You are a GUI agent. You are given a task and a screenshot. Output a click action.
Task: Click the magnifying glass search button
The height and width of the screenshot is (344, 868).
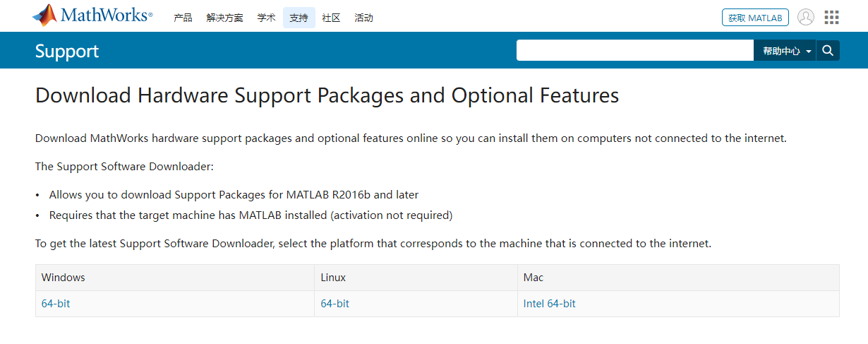pos(828,50)
